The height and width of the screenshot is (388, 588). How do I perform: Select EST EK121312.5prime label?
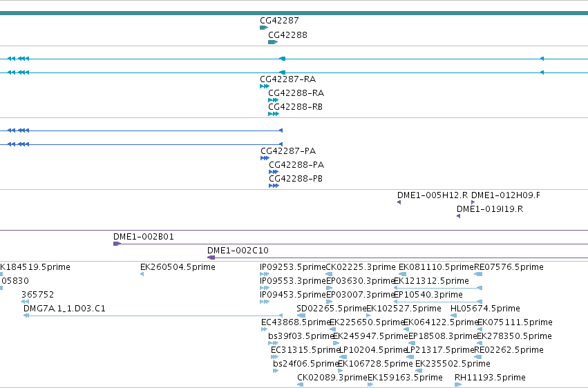tap(431, 281)
